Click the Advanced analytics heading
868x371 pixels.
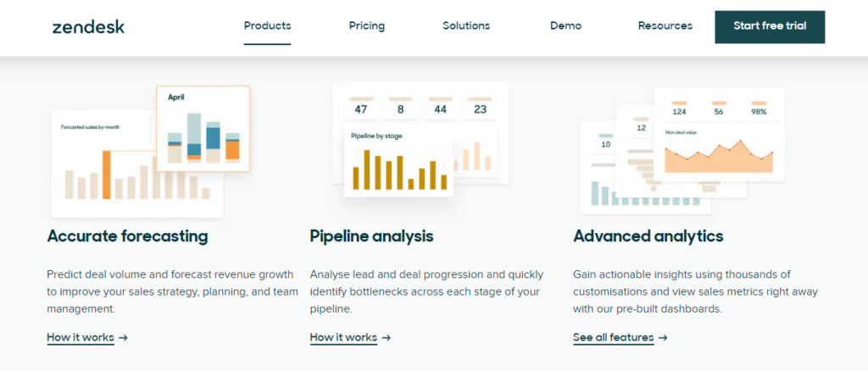click(x=648, y=236)
